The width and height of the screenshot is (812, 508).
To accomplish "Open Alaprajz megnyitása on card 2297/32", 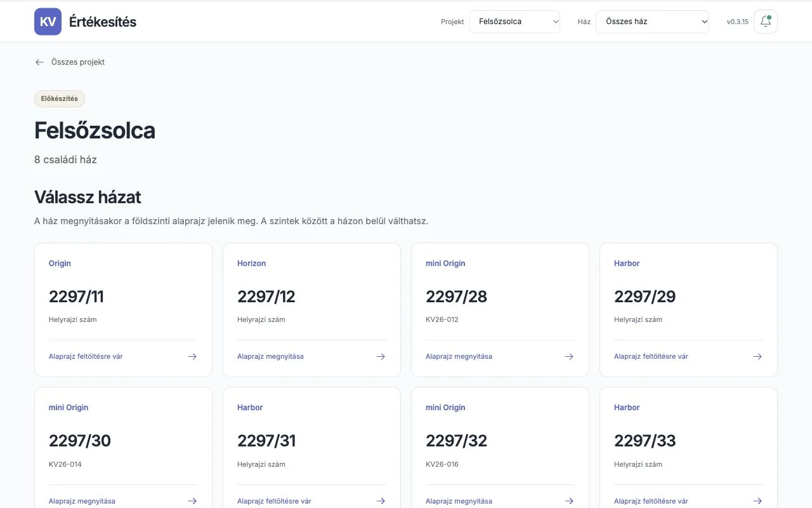I will [x=459, y=501].
